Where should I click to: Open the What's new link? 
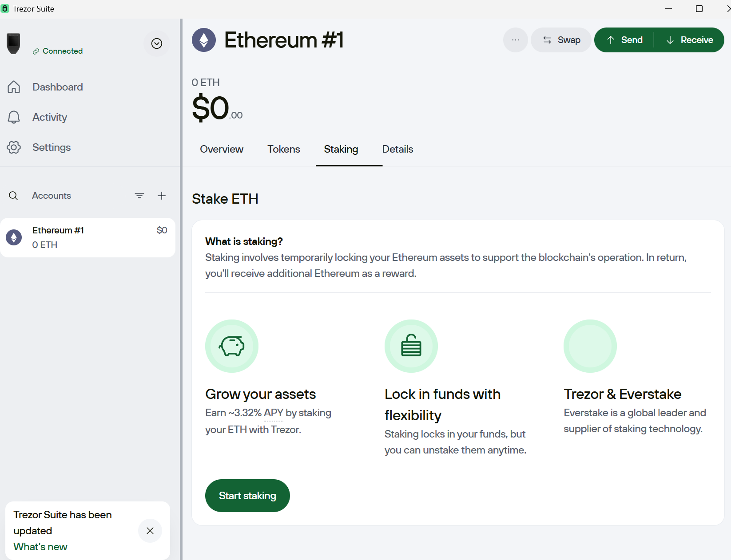[x=40, y=547]
